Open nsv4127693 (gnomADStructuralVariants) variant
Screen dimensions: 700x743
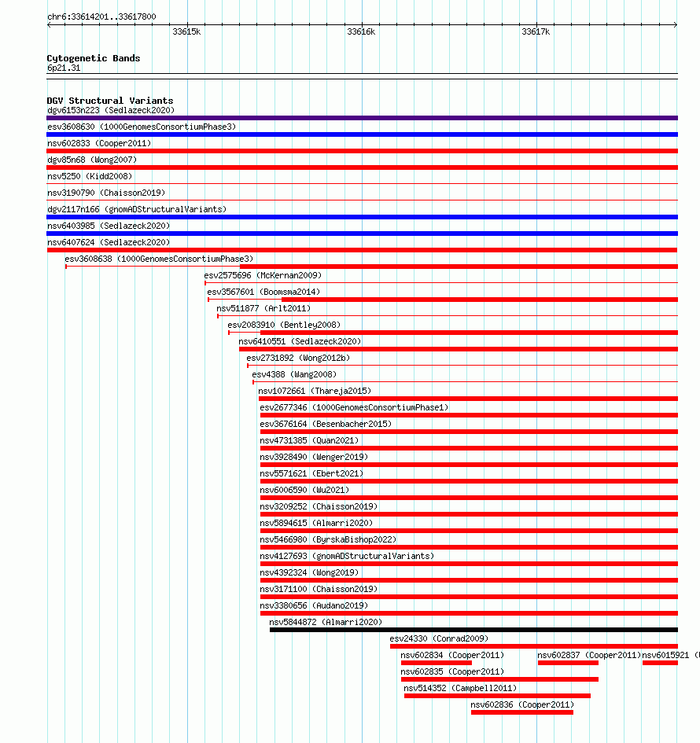point(347,557)
